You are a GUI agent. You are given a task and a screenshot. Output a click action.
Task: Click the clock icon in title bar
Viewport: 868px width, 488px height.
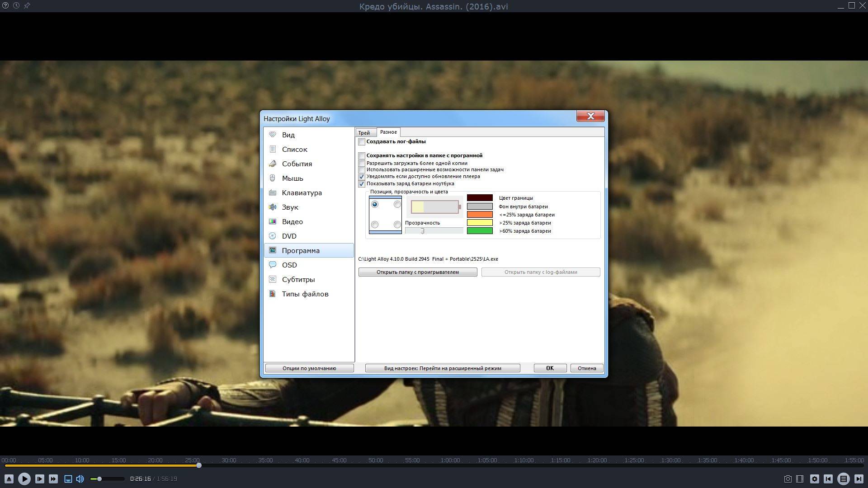coord(16,6)
